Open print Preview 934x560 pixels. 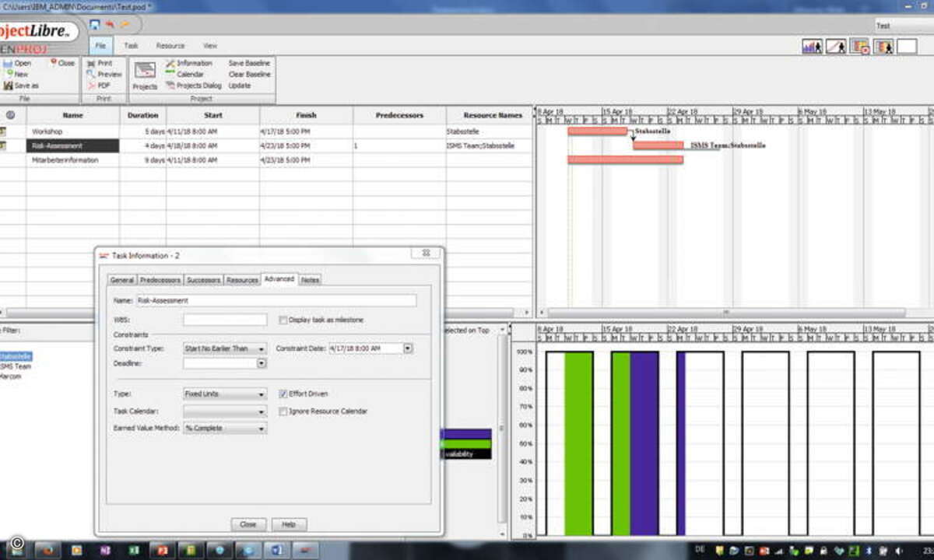104,74
